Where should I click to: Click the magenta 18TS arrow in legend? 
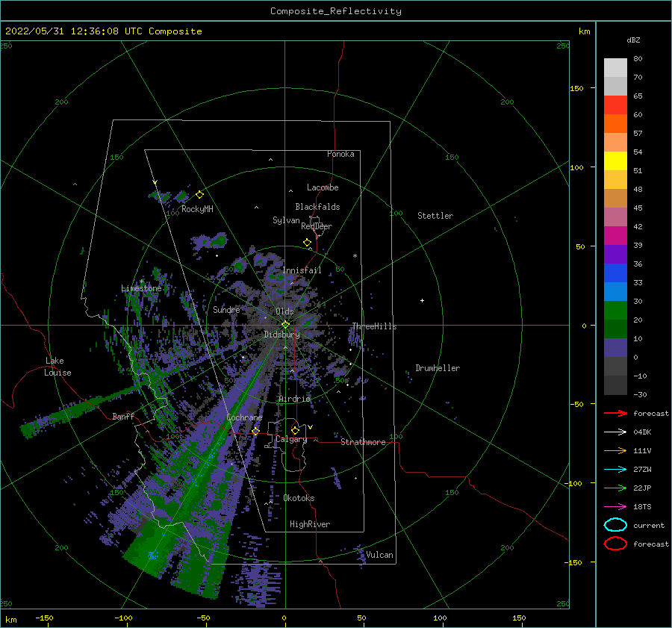[x=615, y=507]
